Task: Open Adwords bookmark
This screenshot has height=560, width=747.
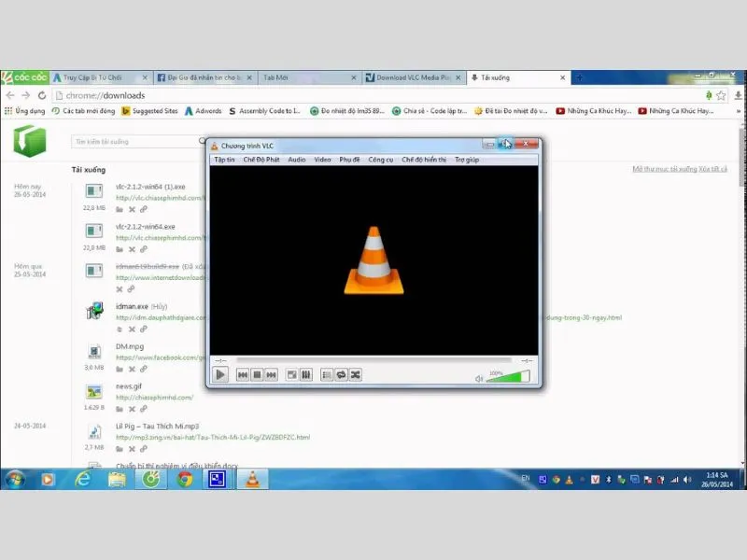Action: pyautogui.click(x=203, y=111)
